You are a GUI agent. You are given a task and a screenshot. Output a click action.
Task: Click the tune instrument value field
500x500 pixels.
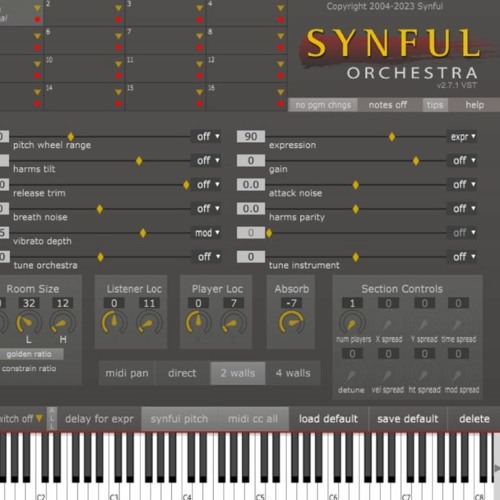tap(251, 257)
